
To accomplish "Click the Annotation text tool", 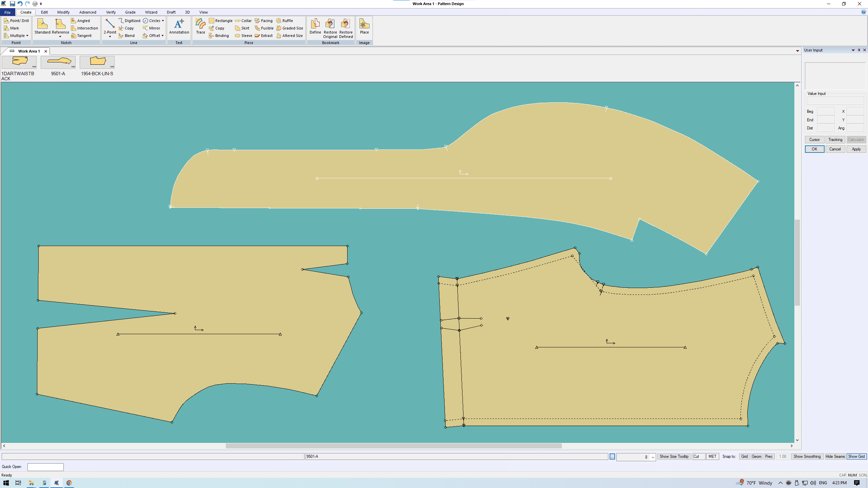I will (x=179, y=26).
